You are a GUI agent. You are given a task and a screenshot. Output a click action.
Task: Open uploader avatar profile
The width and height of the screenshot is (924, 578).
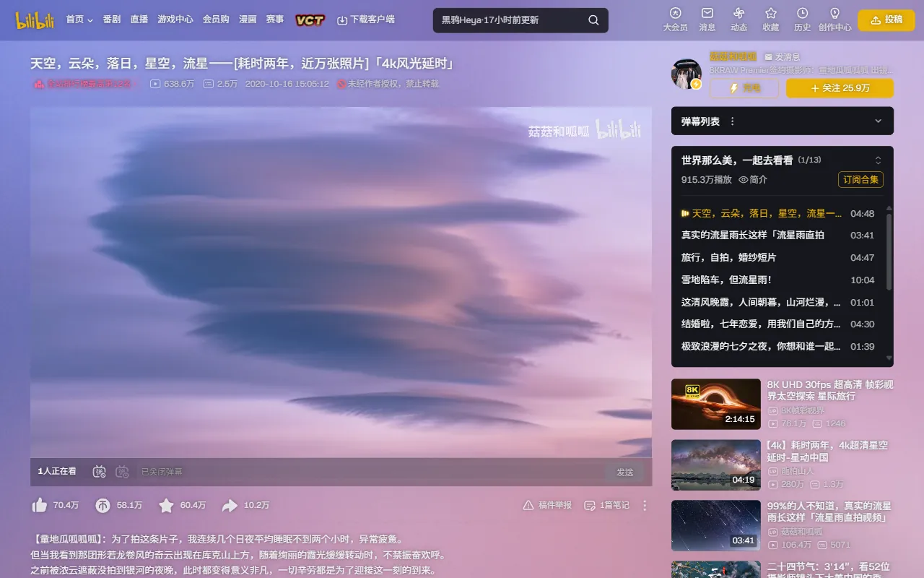tap(686, 74)
